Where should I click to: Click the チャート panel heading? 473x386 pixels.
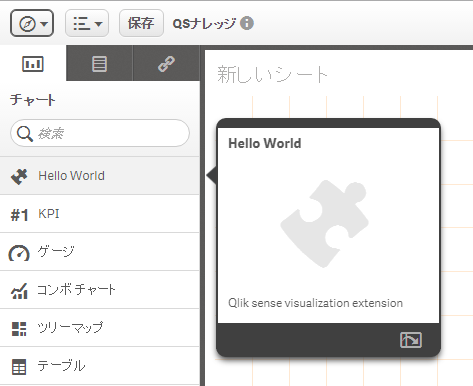click(33, 100)
